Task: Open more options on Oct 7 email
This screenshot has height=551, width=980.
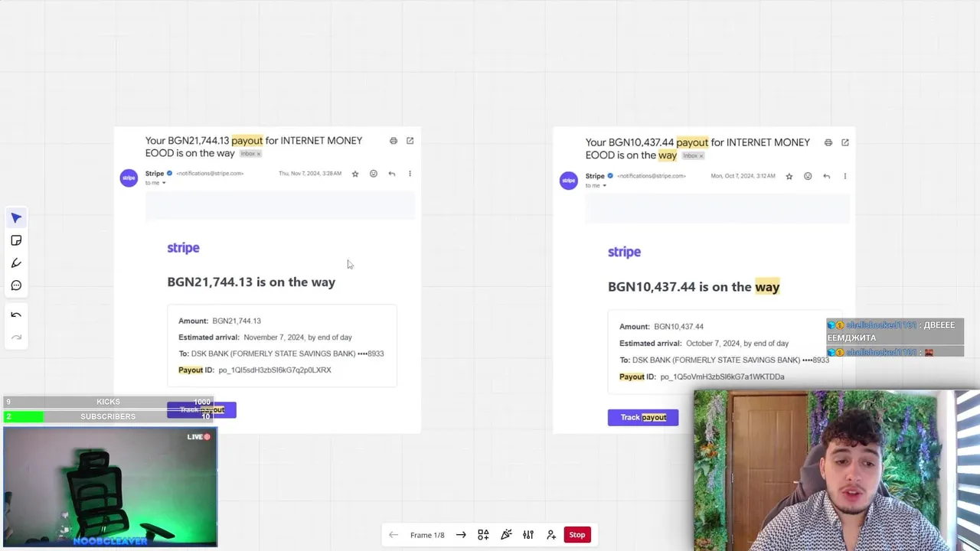Action: [845, 176]
